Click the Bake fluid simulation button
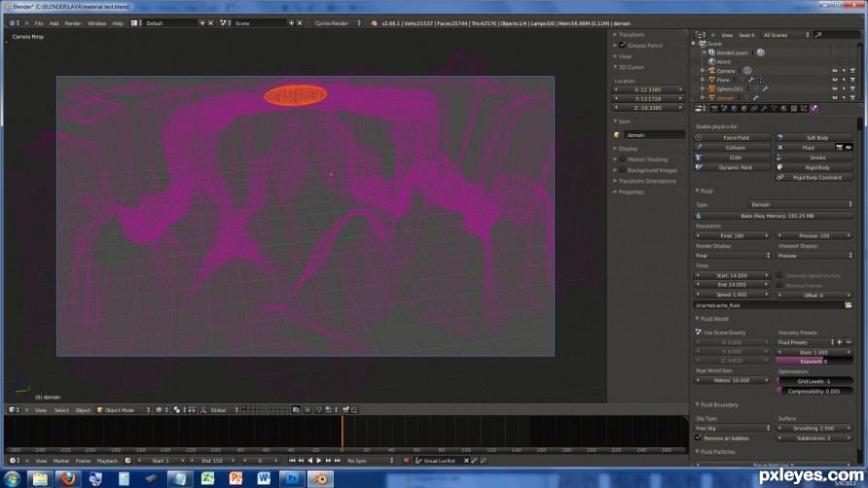Viewport: 868px width, 488px height. tap(774, 216)
